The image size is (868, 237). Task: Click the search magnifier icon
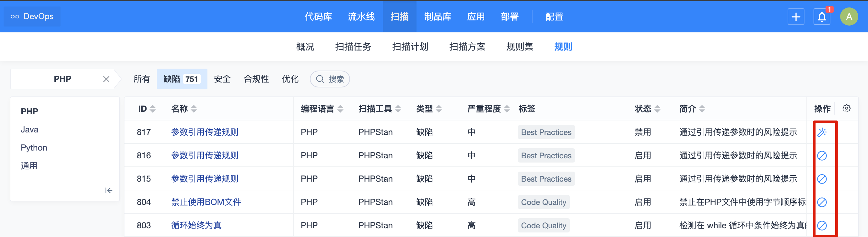tap(320, 79)
